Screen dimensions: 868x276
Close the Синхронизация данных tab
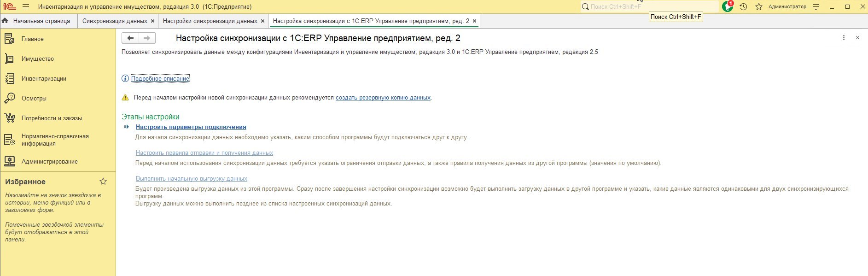(153, 21)
